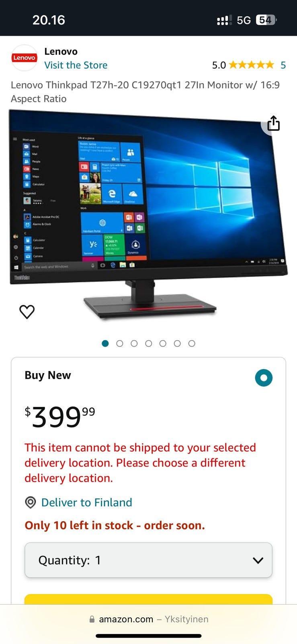Image resolution: width=297 pixels, height=644 pixels.
Task: Go to last product image dot
Action: 192,343
